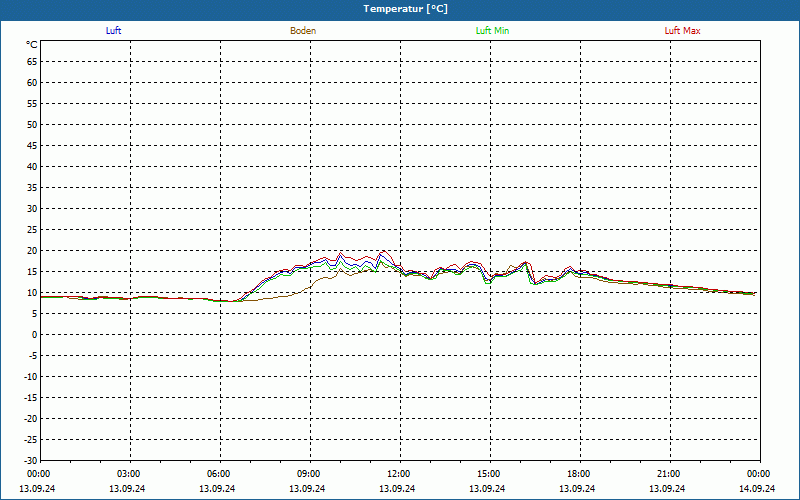
Task: Click the 35 value on temperature axis
Action: coord(32,188)
